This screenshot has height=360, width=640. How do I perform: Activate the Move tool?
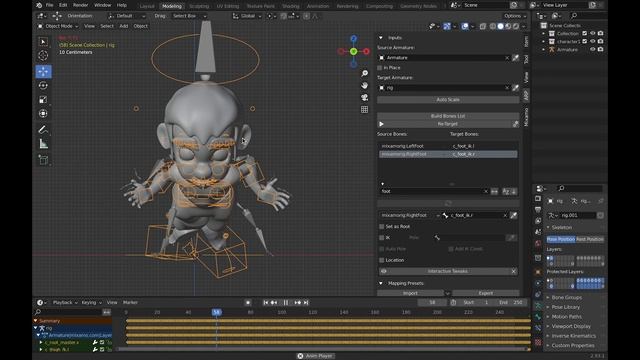(x=43, y=71)
